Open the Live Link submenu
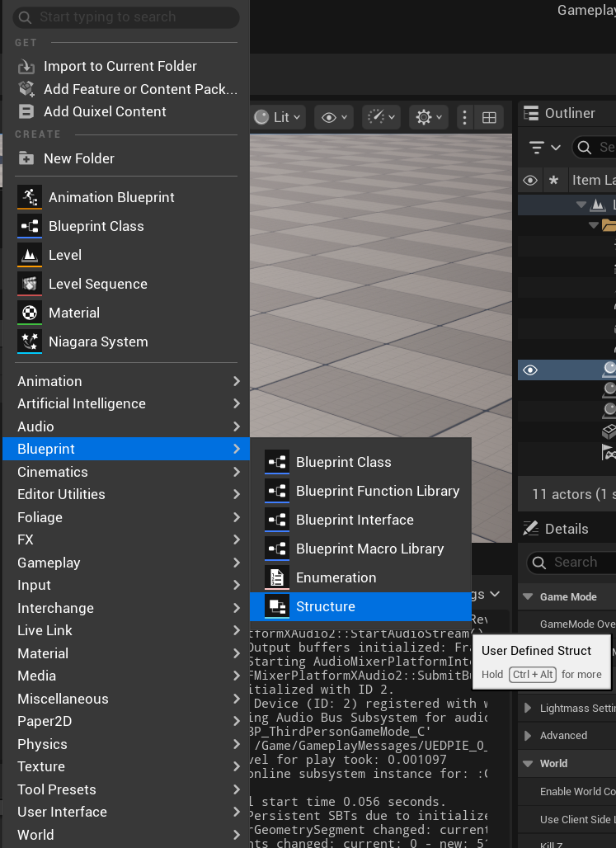This screenshot has height=848, width=616. [x=126, y=630]
